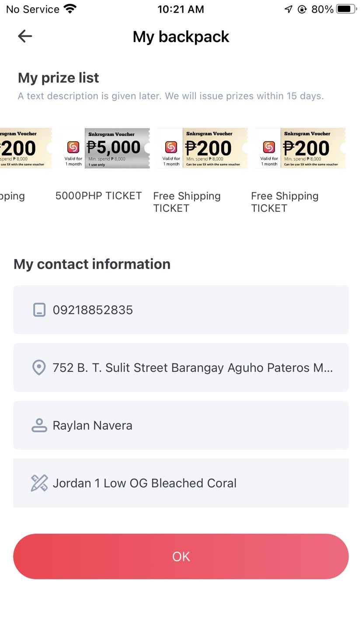The width and height of the screenshot is (362, 644).
Task: Tap the back arrow icon
Action: [25, 36]
